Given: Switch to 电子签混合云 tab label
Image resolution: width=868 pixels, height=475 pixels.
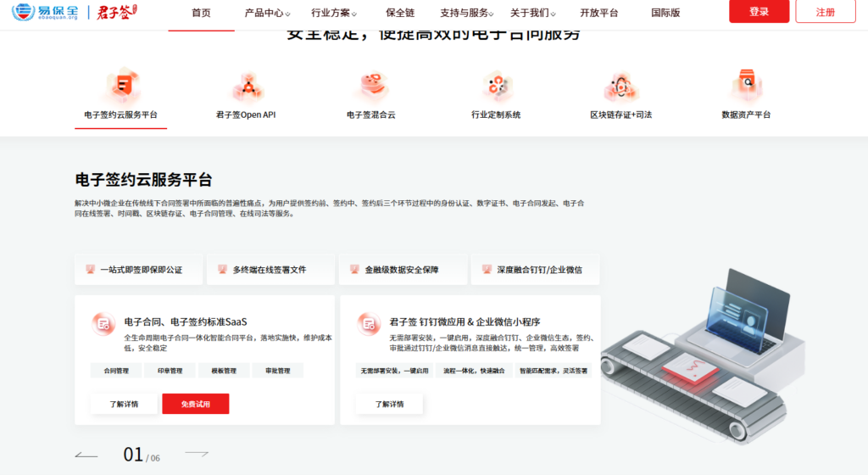Looking at the screenshot, I should click(x=371, y=115).
